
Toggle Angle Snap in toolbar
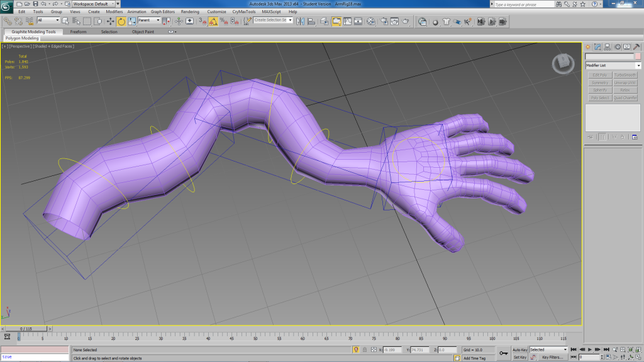pos(213,21)
